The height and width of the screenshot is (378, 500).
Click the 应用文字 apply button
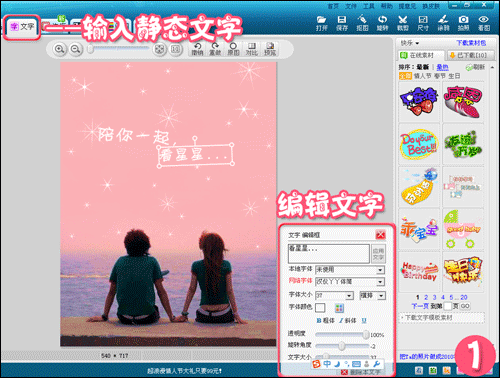(x=378, y=254)
